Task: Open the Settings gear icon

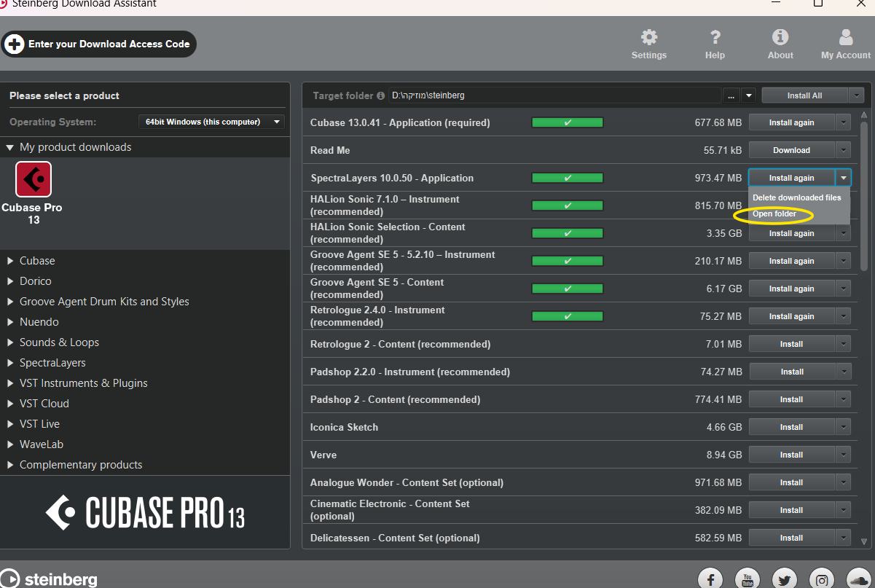Action: coord(648,37)
